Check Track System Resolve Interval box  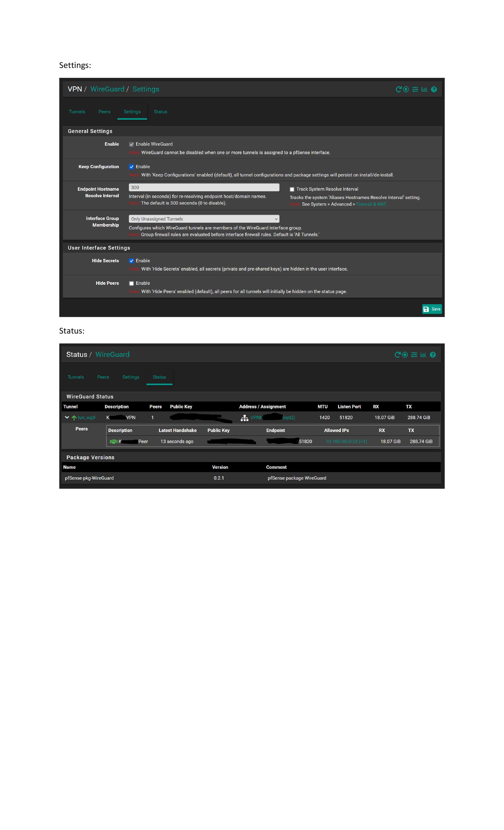click(x=292, y=189)
